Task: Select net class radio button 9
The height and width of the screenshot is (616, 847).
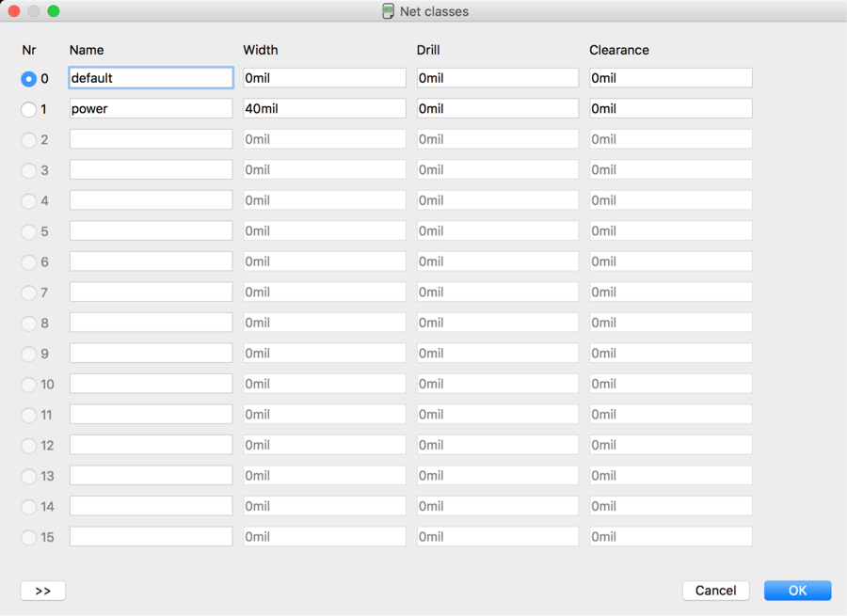Action: [x=28, y=355]
